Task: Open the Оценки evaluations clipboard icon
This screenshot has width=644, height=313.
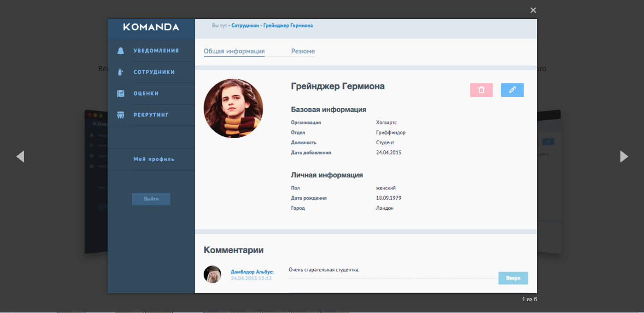Action: [x=122, y=93]
